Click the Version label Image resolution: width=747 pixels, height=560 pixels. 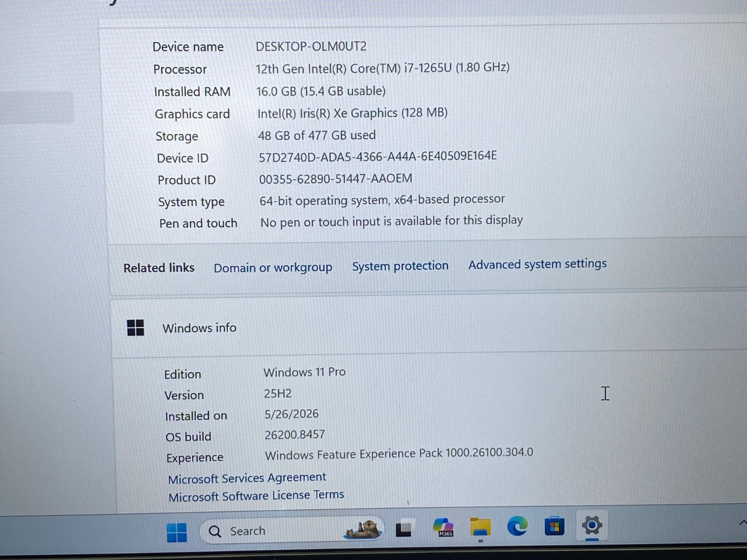pos(184,396)
